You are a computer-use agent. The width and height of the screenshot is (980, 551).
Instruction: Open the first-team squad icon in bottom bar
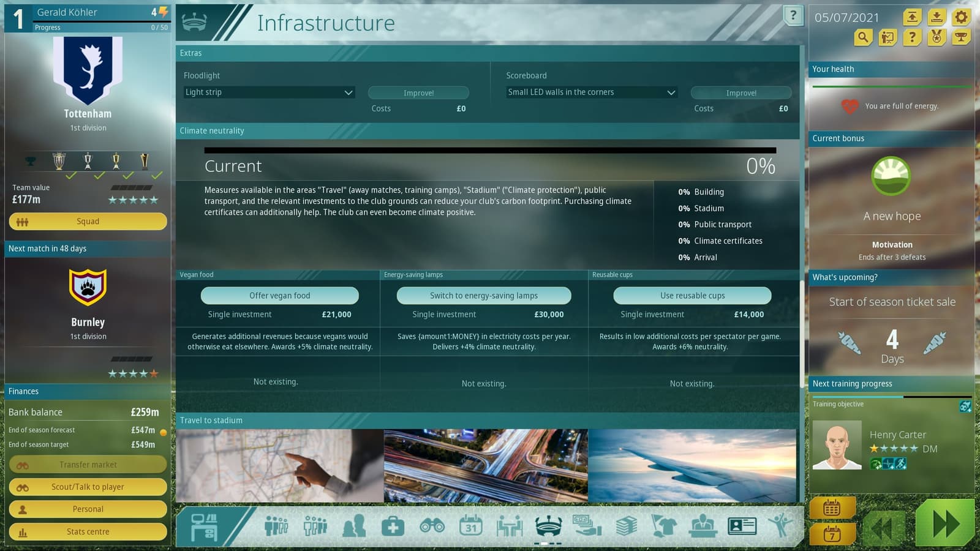pyautogui.click(x=276, y=525)
